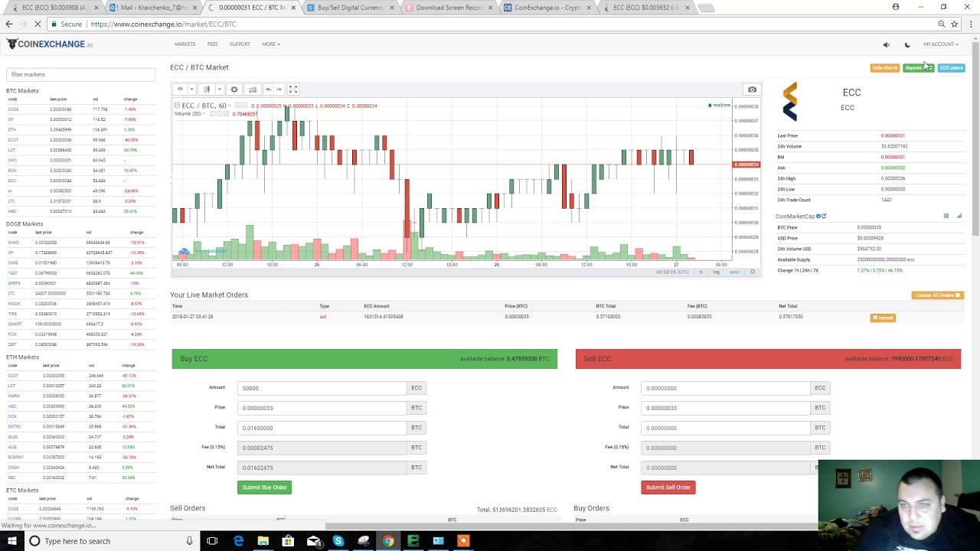Image resolution: width=980 pixels, height=551 pixels.
Task: Open the MORE menu in the header
Action: [x=270, y=44]
